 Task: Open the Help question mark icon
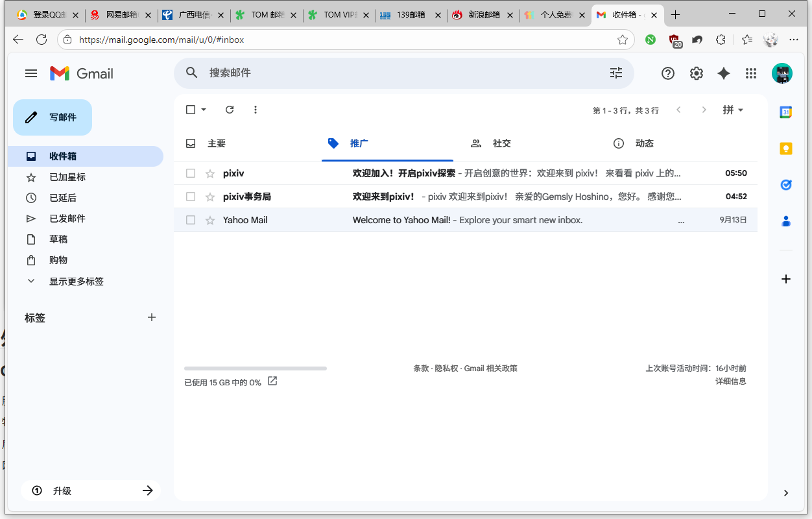point(668,73)
